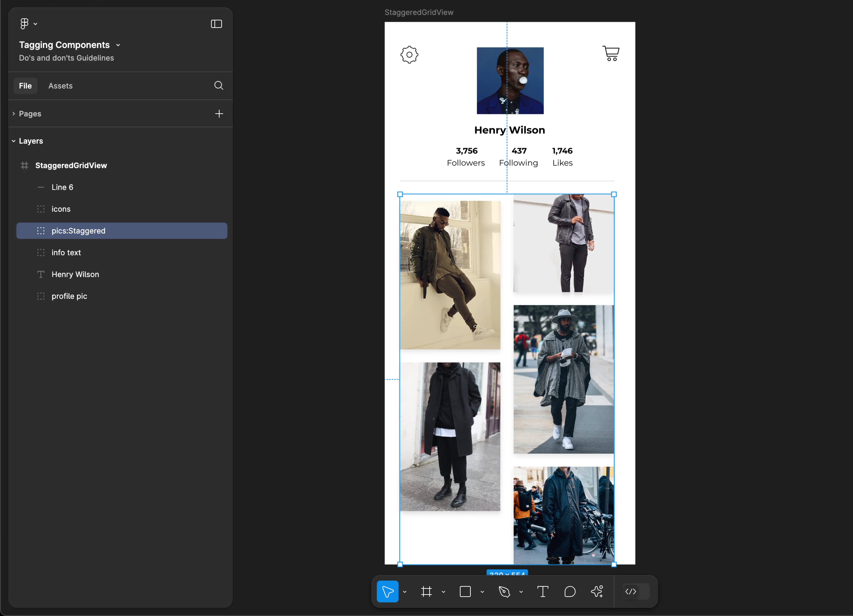Open Frame tool options dropdown arrow
853x616 pixels.
click(x=443, y=592)
